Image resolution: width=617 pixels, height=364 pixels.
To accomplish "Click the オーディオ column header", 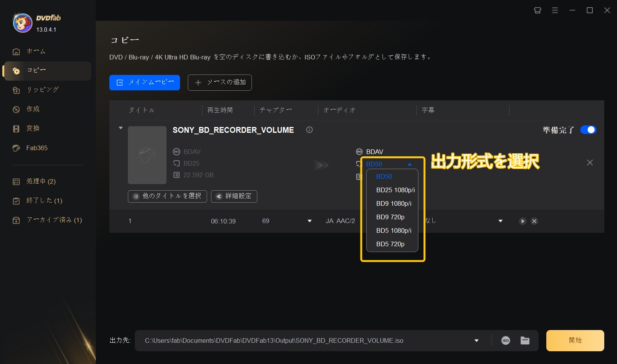I will pyautogui.click(x=339, y=110).
